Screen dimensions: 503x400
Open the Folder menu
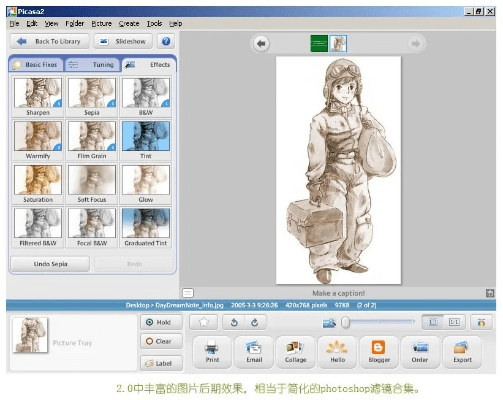point(74,24)
